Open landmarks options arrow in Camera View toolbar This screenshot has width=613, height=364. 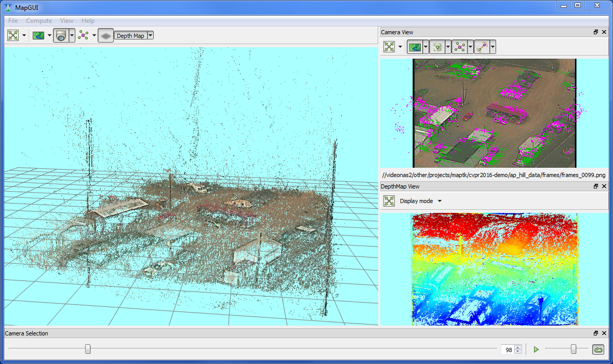point(470,47)
